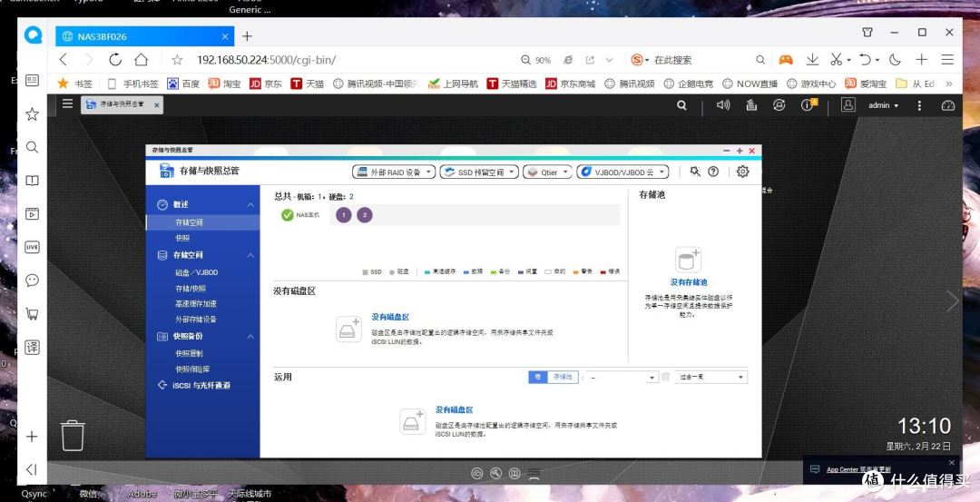The width and height of the screenshot is (980, 502).
Task: Switch 运用 view to 卷
Action: click(x=538, y=377)
